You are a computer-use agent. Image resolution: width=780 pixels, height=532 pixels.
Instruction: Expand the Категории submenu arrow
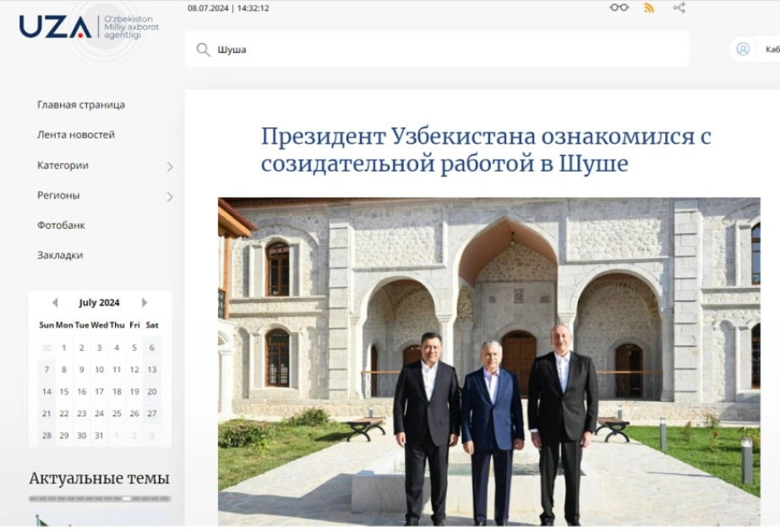(170, 166)
